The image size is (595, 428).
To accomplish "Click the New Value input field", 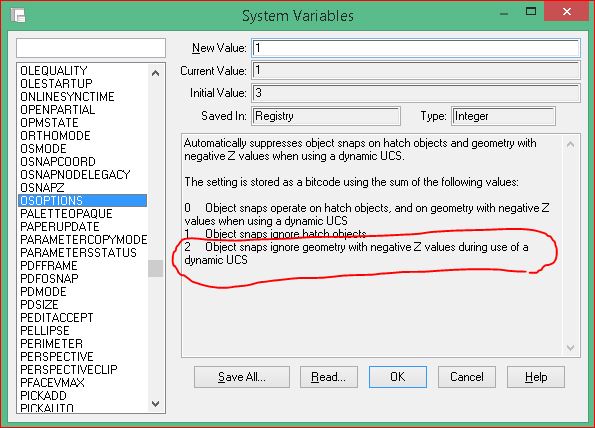I will click(416, 48).
